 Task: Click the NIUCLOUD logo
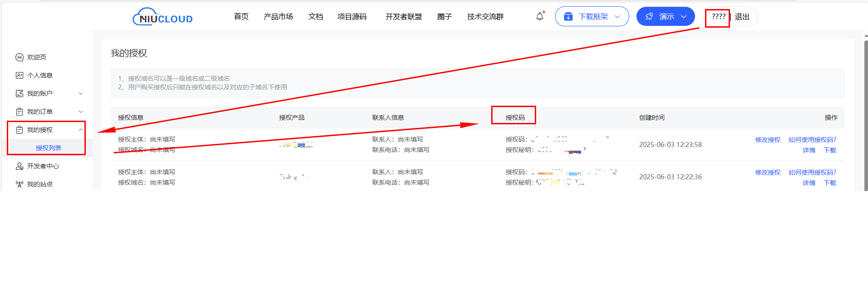tap(163, 17)
